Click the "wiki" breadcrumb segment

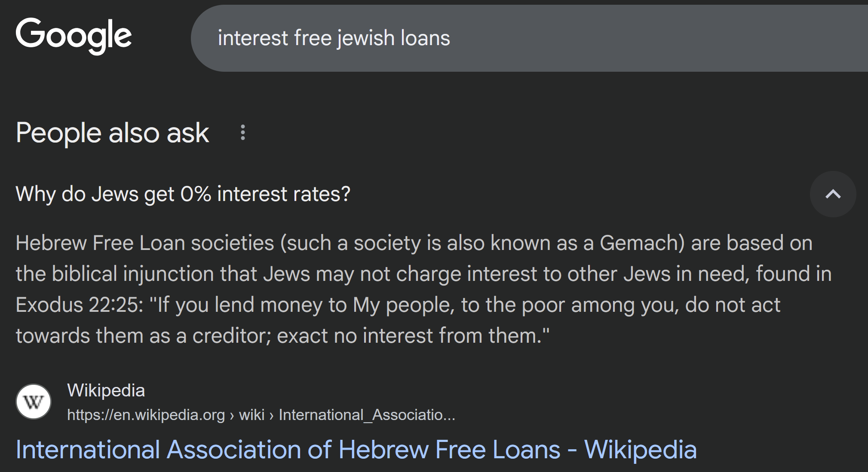pyautogui.click(x=252, y=415)
